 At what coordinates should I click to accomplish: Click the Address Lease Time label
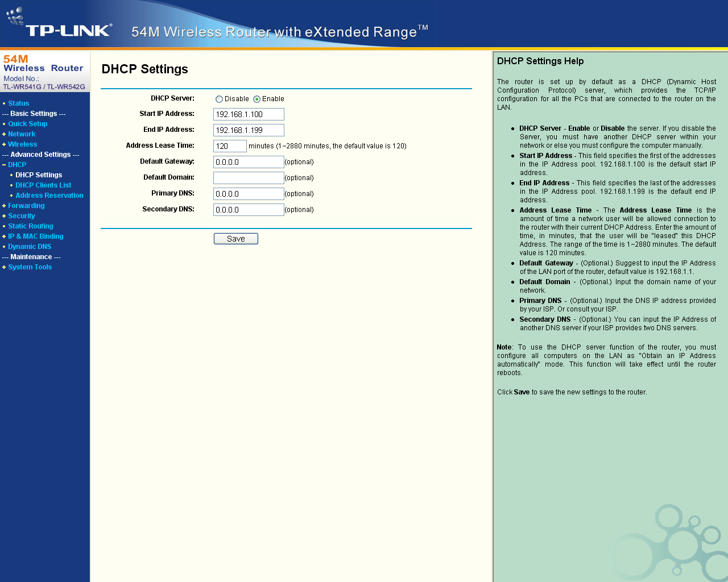coord(160,145)
